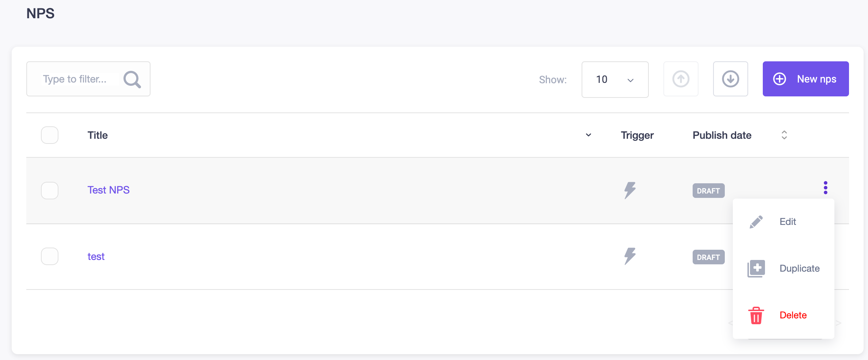This screenshot has height=360, width=868.
Task: Click the upload arrow icon button
Action: click(x=681, y=79)
